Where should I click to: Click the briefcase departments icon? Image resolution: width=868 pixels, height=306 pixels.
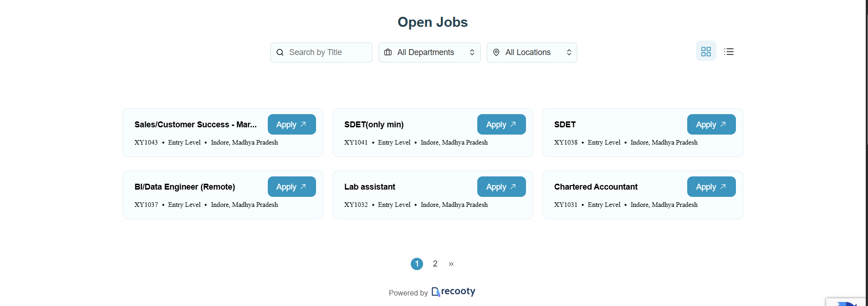(388, 52)
